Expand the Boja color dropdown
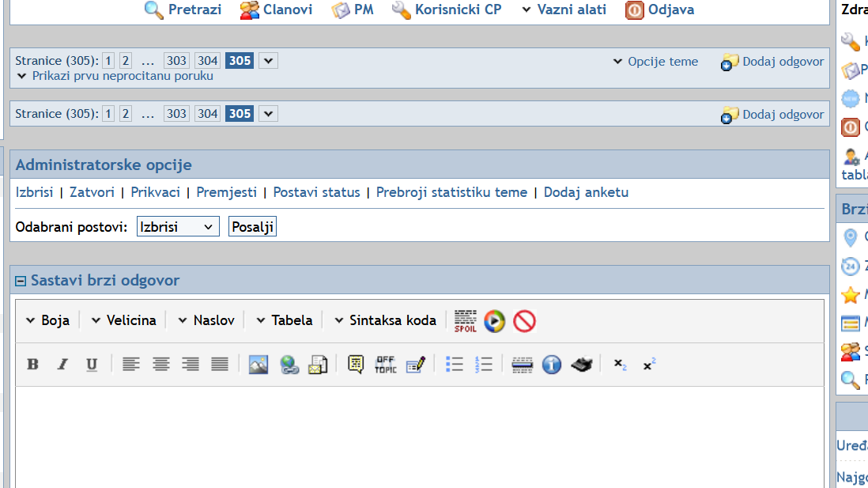The width and height of the screenshot is (868, 488). tap(47, 320)
